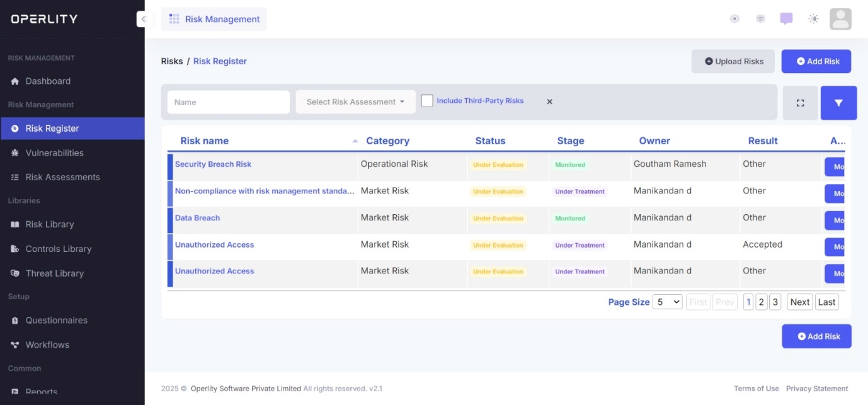Go to Controls Library in sidebar

point(58,249)
